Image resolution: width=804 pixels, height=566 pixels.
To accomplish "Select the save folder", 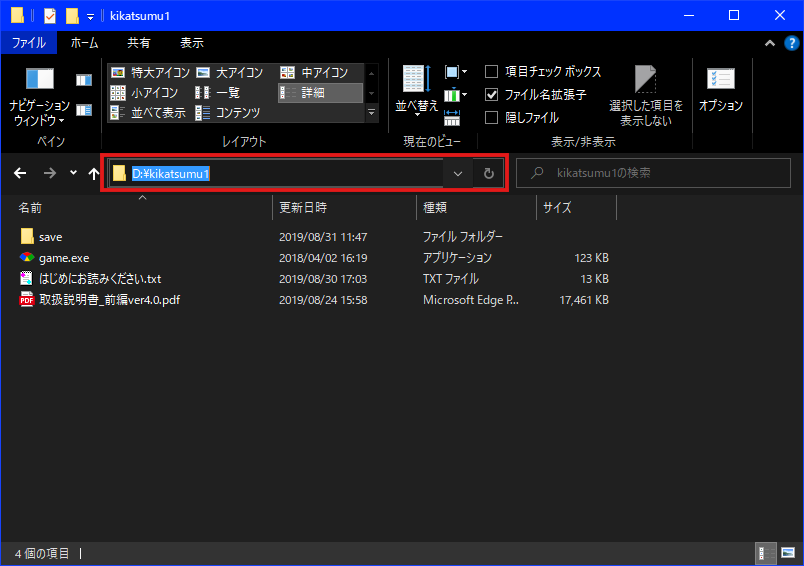I will (x=50, y=237).
